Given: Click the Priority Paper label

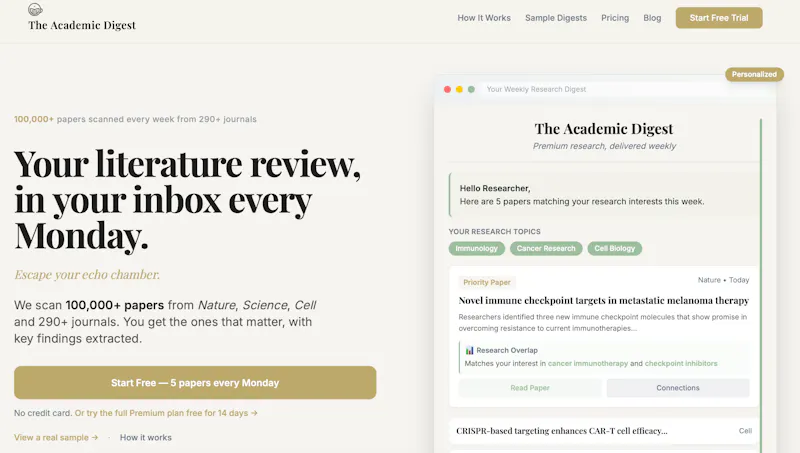Looking at the screenshot, I should click(x=487, y=282).
